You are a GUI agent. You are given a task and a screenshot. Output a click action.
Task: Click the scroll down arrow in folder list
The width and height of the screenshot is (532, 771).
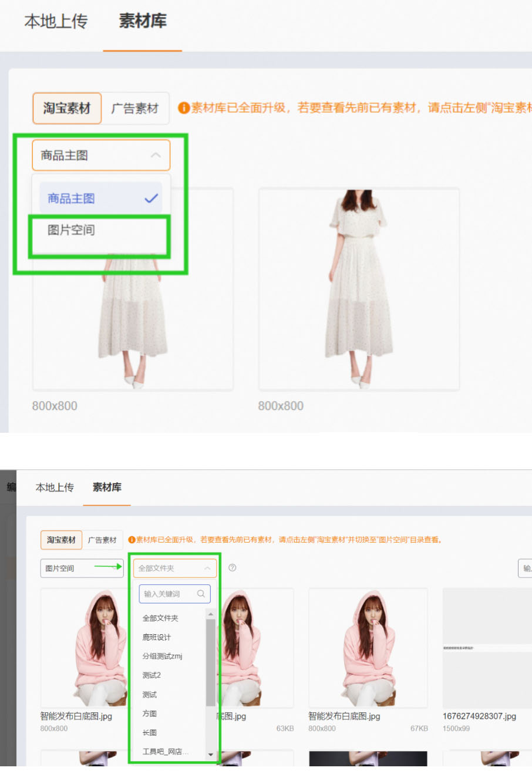click(x=210, y=755)
